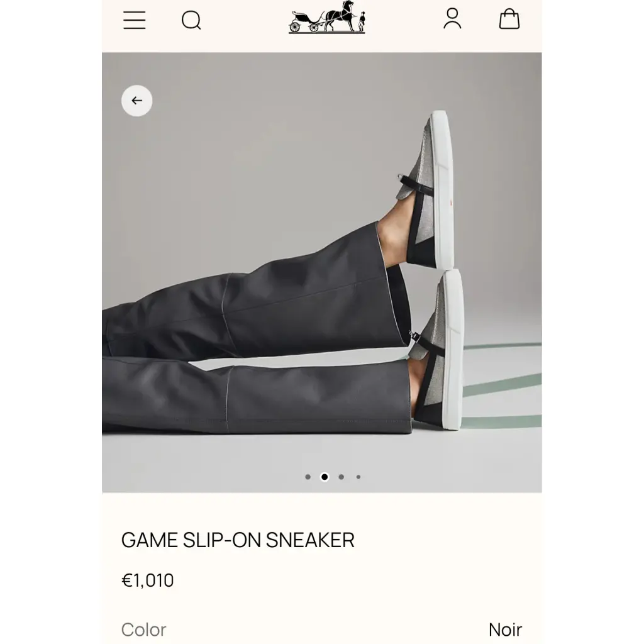Viewport: 644px width, 644px height.
Task: Go to homepage via carriage logo
Action: point(327,17)
